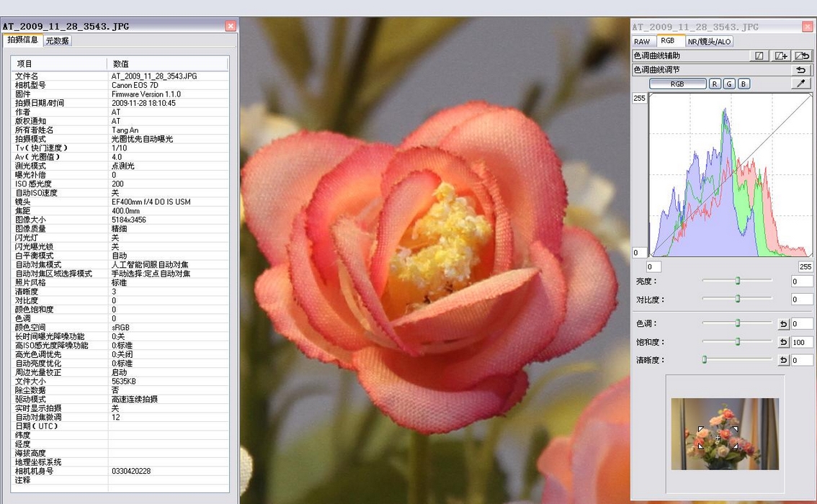
Task: Click the 亮度 slider handle
Action: coord(738,281)
